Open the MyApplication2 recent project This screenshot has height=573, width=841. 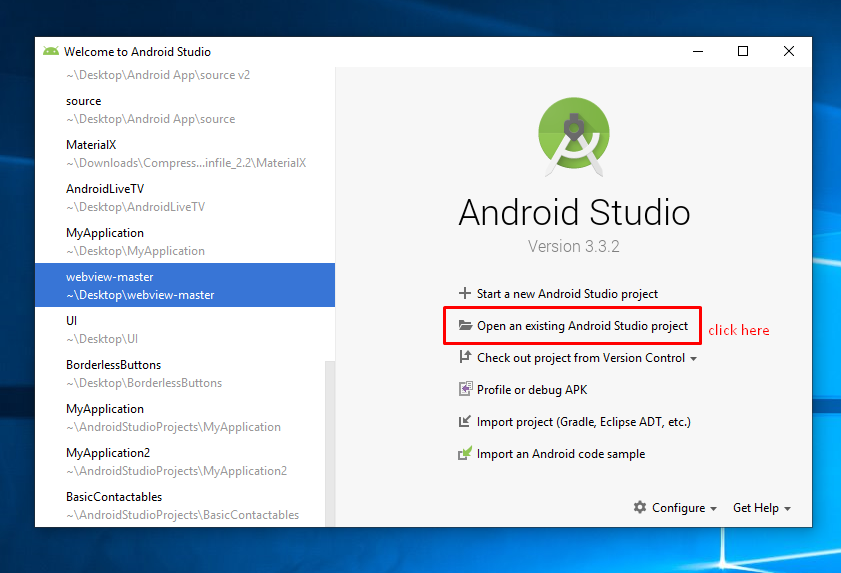(x=180, y=461)
